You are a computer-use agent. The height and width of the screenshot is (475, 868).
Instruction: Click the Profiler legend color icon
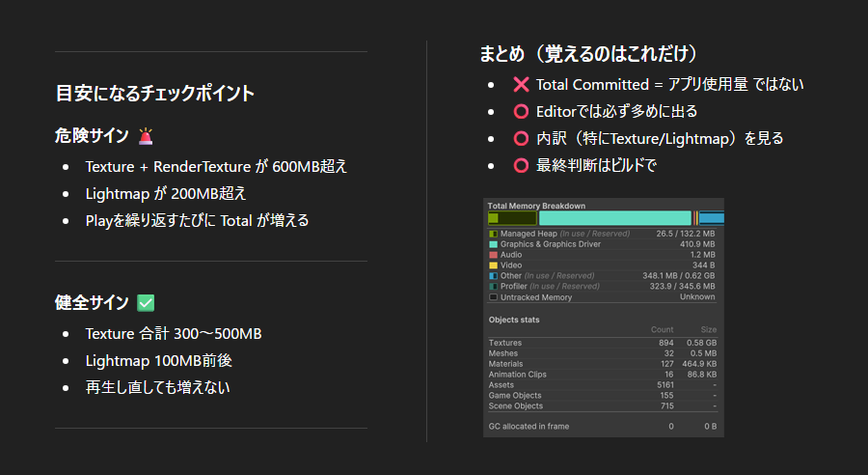(x=493, y=287)
